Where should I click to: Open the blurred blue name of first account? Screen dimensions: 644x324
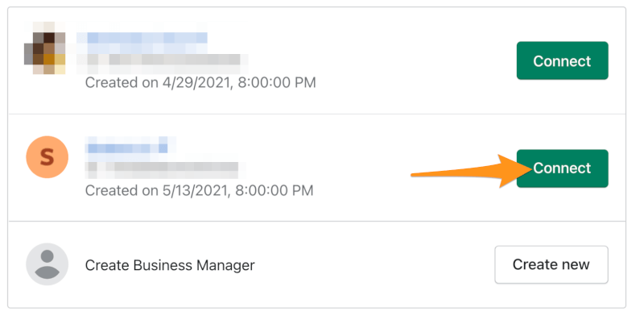[142, 43]
